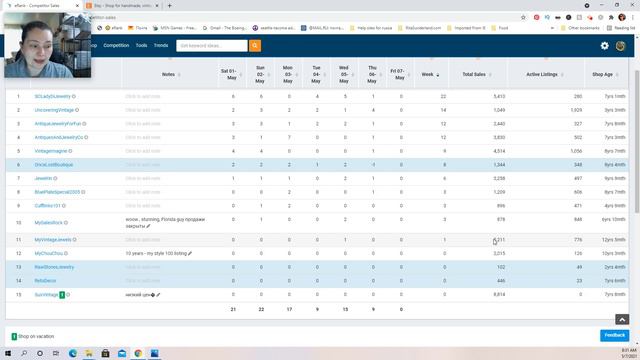Open the Competition menu

pyautogui.click(x=116, y=45)
